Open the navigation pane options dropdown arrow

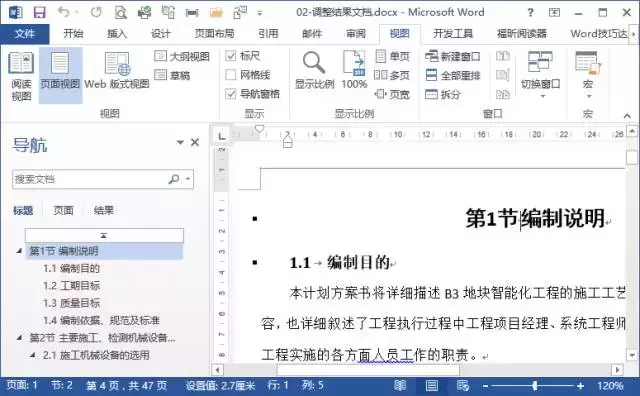[x=180, y=142]
